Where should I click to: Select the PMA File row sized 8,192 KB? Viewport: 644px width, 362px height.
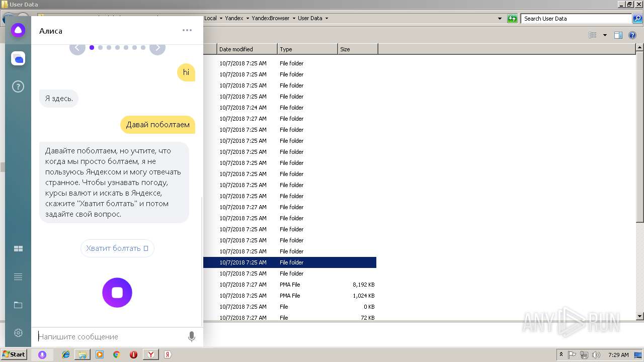290,285
